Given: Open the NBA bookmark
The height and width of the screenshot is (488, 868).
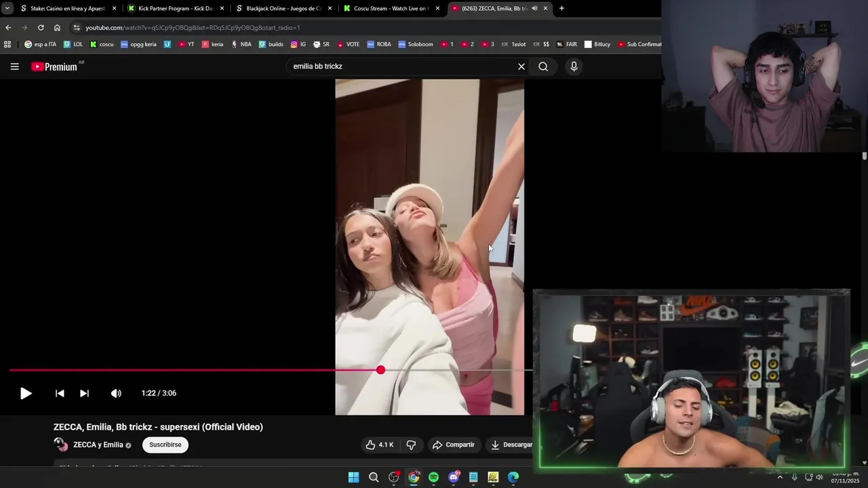Looking at the screenshot, I should 241,44.
